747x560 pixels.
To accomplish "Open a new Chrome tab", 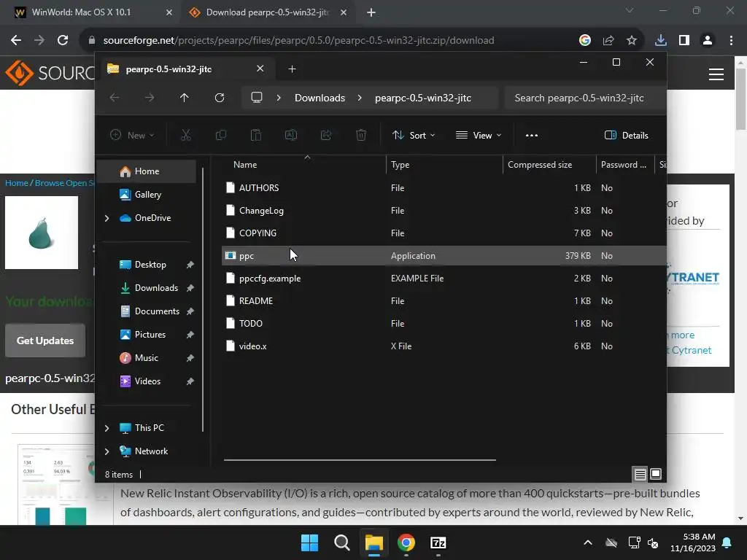I will tap(371, 12).
